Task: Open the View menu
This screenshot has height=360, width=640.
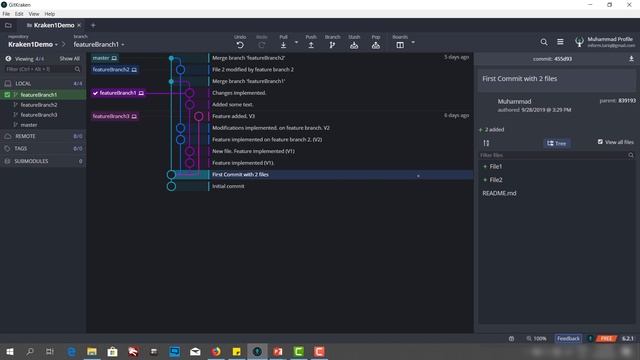Action: (34, 14)
